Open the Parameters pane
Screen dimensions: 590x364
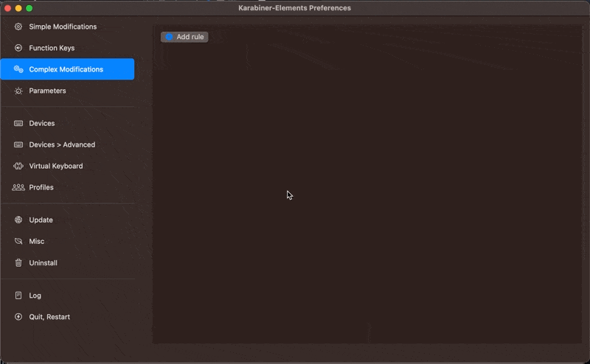(x=67, y=91)
